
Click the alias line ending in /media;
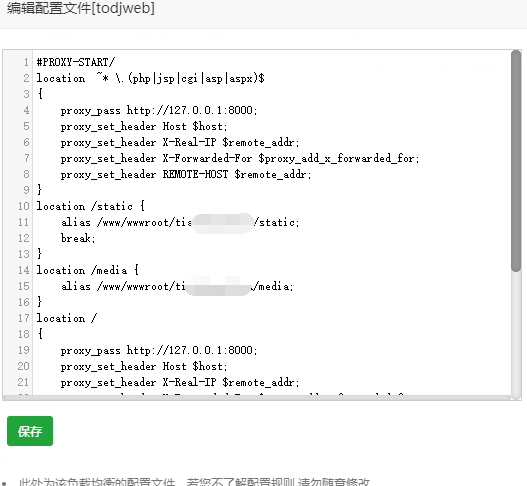tap(177, 286)
